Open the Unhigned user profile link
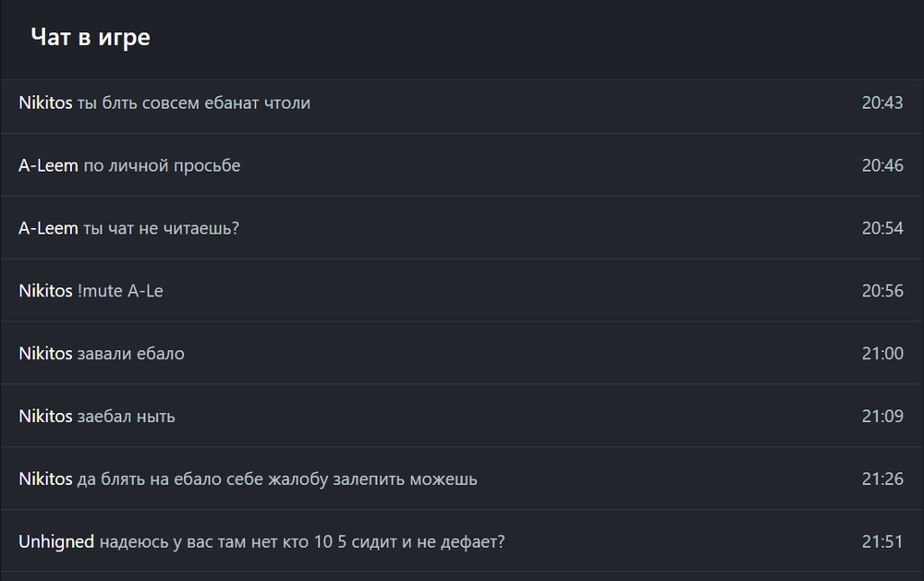 [56, 542]
